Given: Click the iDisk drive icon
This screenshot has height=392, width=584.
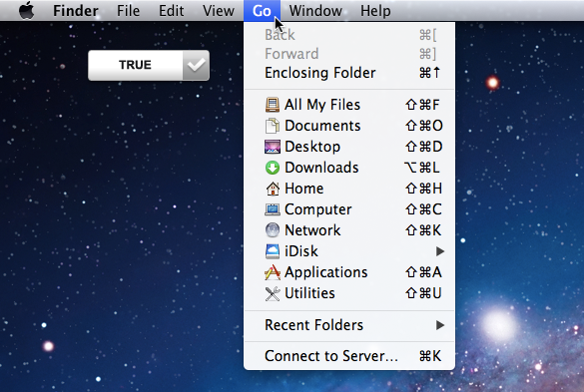Looking at the screenshot, I should [273, 251].
